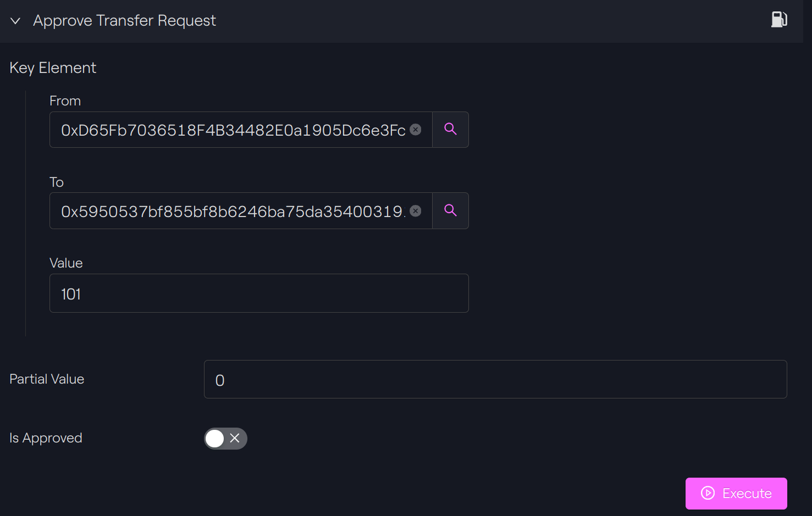Clear the To address field
Screen dimensions: 812x516
click(416, 211)
